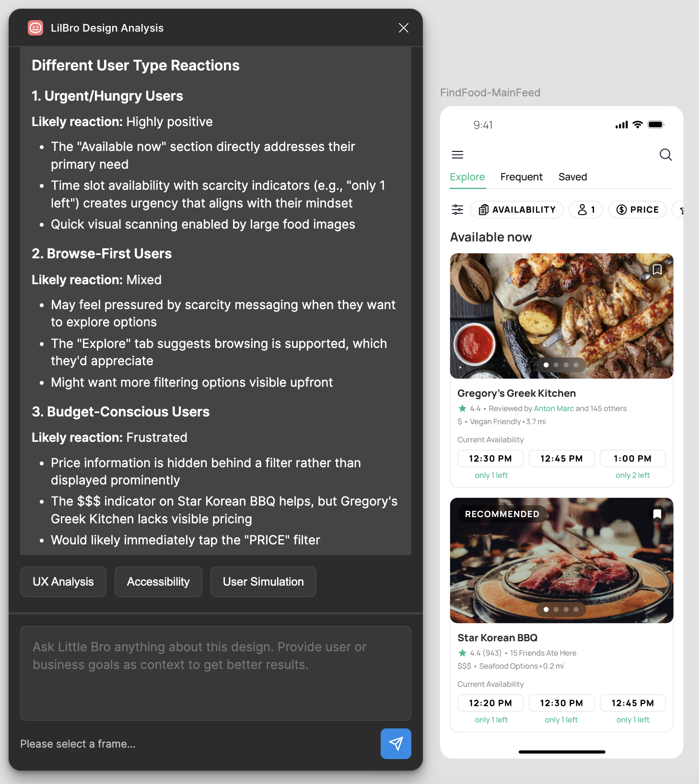
Task: Tap the search magnifier icon
Action: click(665, 155)
